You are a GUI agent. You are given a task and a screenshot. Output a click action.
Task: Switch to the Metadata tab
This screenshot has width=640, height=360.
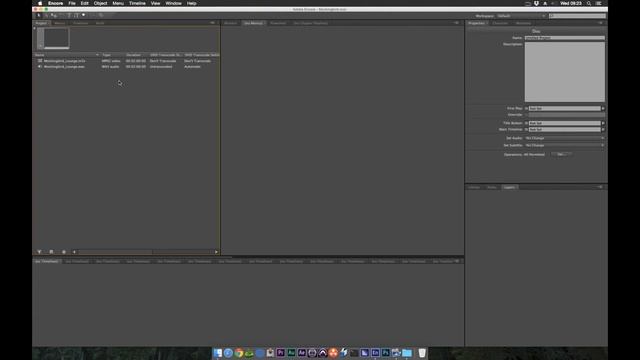click(x=523, y=23)
